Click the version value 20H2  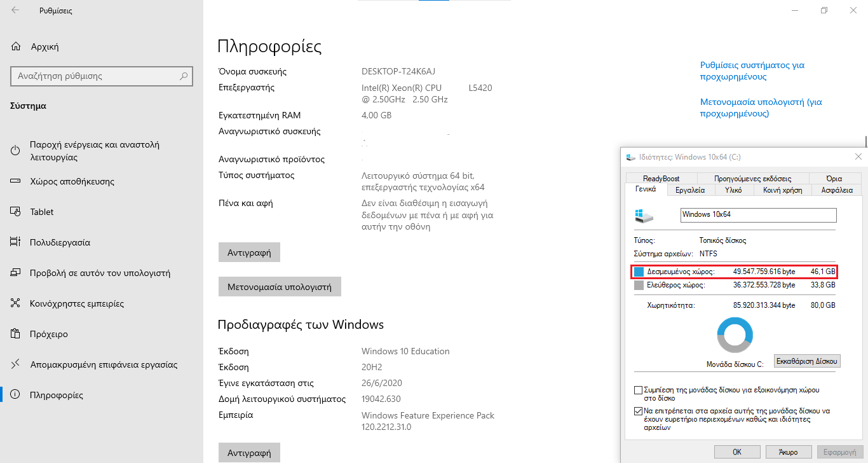tap(374, 367)
